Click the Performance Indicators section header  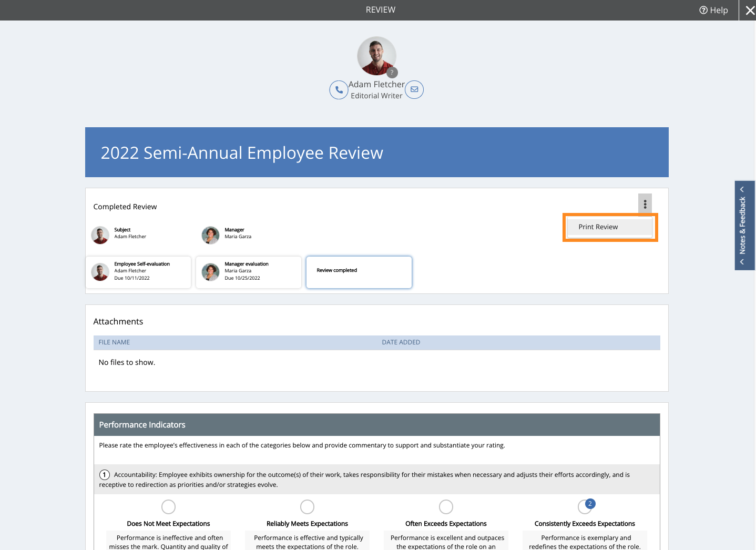coord(377,425)
